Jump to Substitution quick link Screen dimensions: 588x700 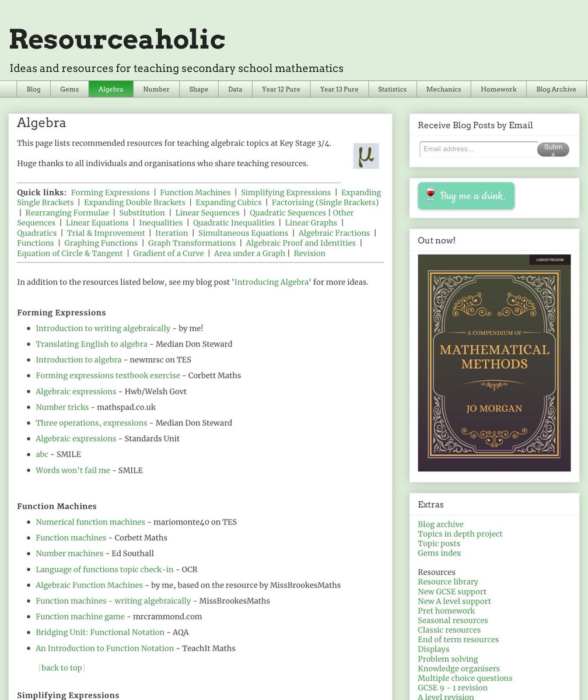pyautogui.click(x=142, y=213)
